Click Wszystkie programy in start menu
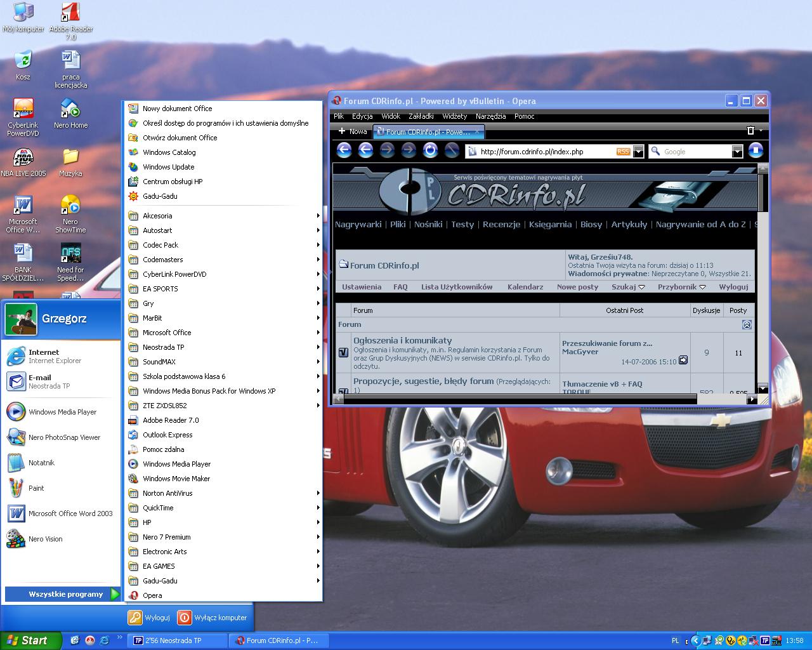 click(62, 594)
